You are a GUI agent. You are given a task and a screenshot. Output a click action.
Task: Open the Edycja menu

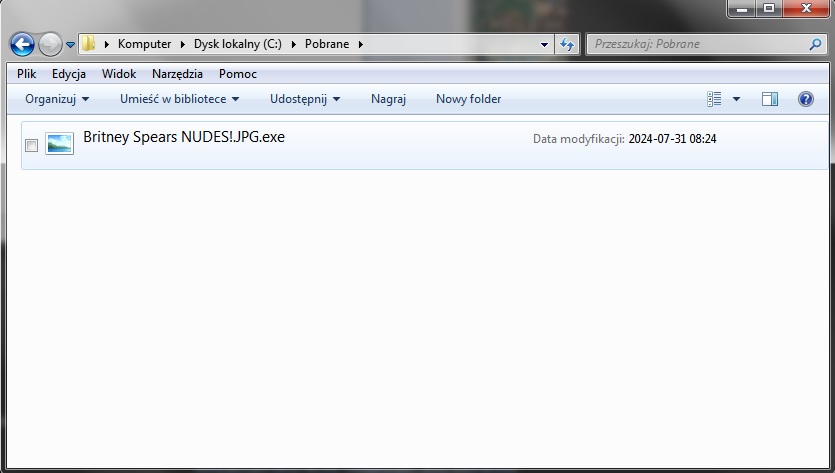point(69,74)
